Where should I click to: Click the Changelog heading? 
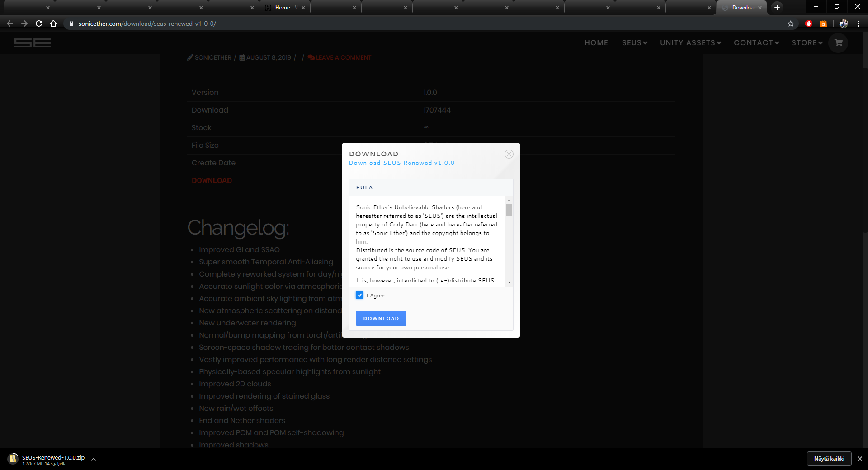click(x=238, y=228)
